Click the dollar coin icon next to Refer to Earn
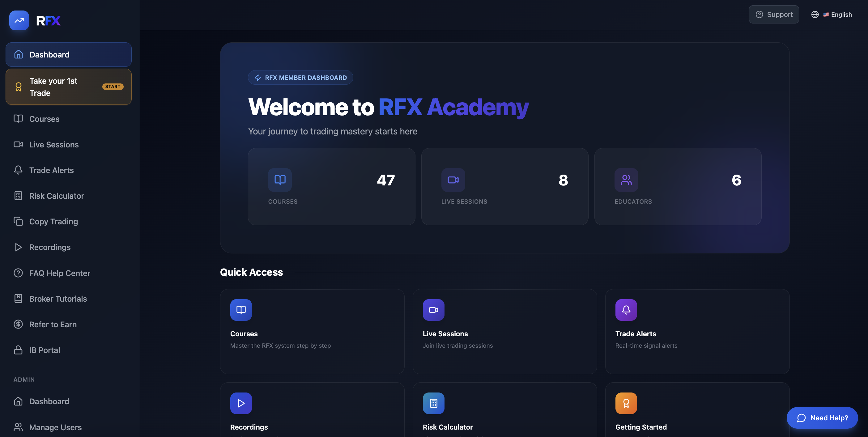This screenshot has height=437, width=868. coord(18,325)
